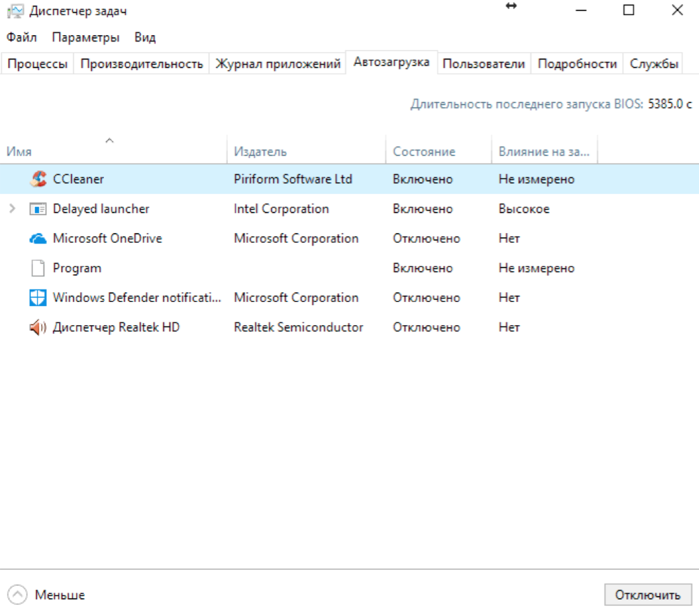699x616 pixels.
Task: Select the Диспетчер Realtek HD entry
Action: (116, 327)
